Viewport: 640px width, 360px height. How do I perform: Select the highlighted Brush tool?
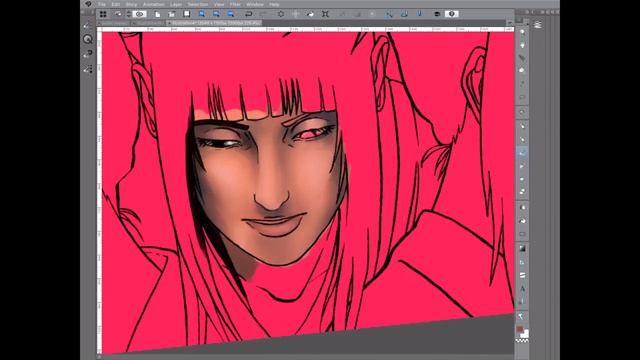pyautogui.click(x=522, y=153)
